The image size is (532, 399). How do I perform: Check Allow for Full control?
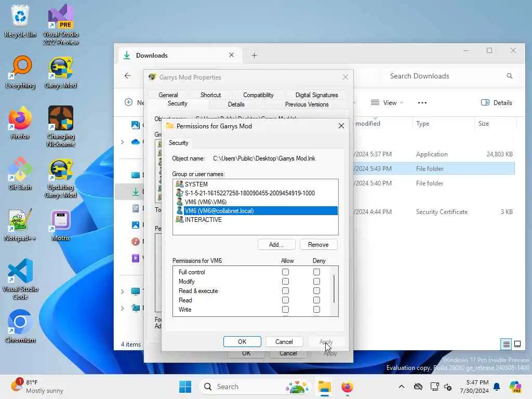coord(285,272)
